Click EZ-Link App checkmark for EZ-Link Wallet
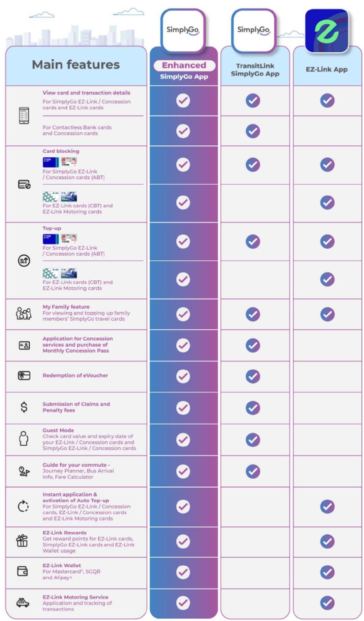The image size is (364, 621). click(327, 572)
